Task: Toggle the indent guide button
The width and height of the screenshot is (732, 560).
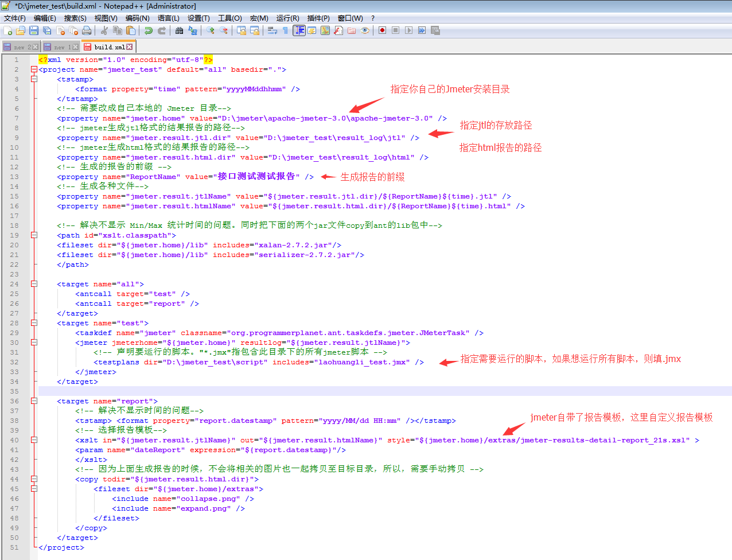Action: (x=299, y=30)
